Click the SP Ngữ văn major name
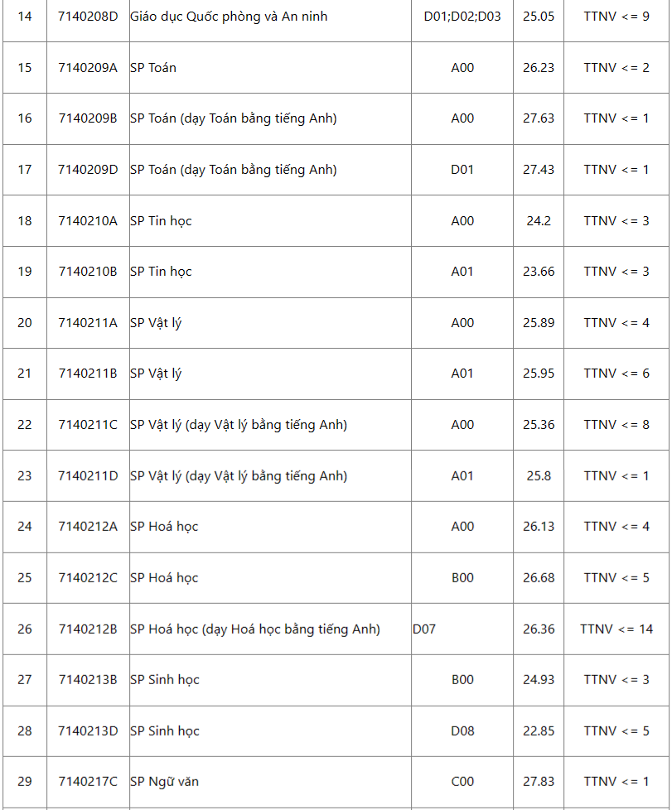Viewport: 672px width, 810px height. click(x=164, y=782)
